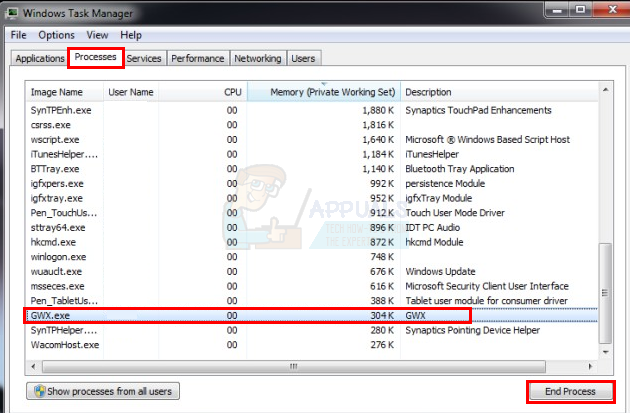Switch to the Processes tab
630x413 pixels.
(96, 57)
